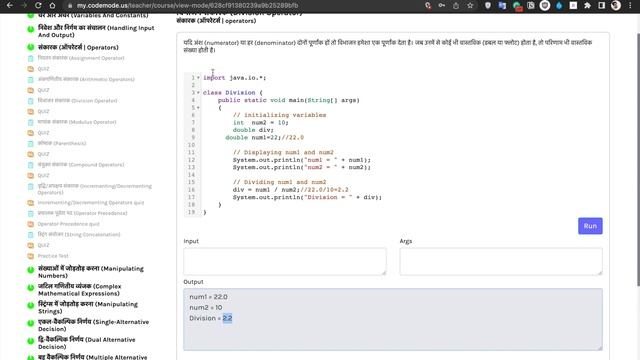640x360 pixels.
Task: Click the quiz icon below Compound Operators
Action: pyautogui.click(x=31, y=176)
